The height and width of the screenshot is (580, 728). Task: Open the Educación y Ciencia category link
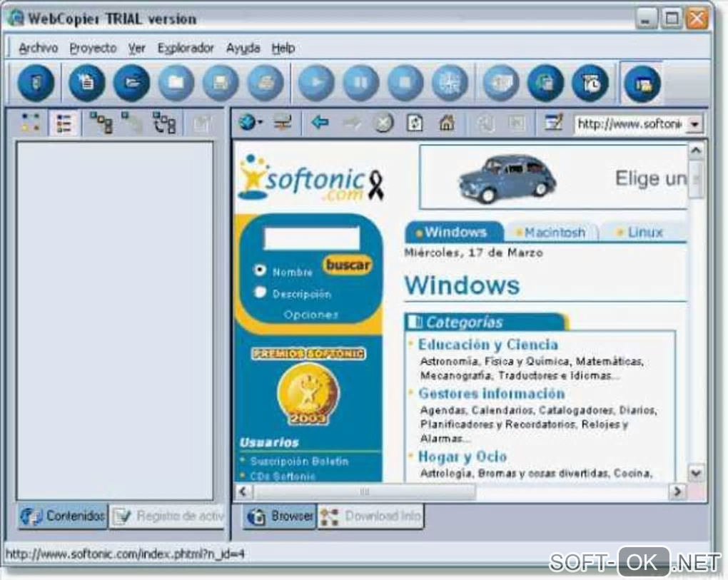[x=488, y=345]
